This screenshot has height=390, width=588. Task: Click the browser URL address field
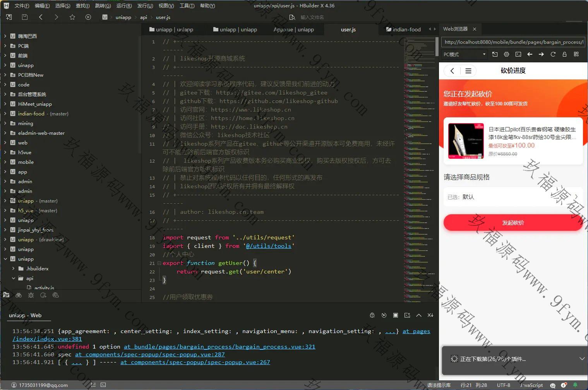click(x=513, y=42)
